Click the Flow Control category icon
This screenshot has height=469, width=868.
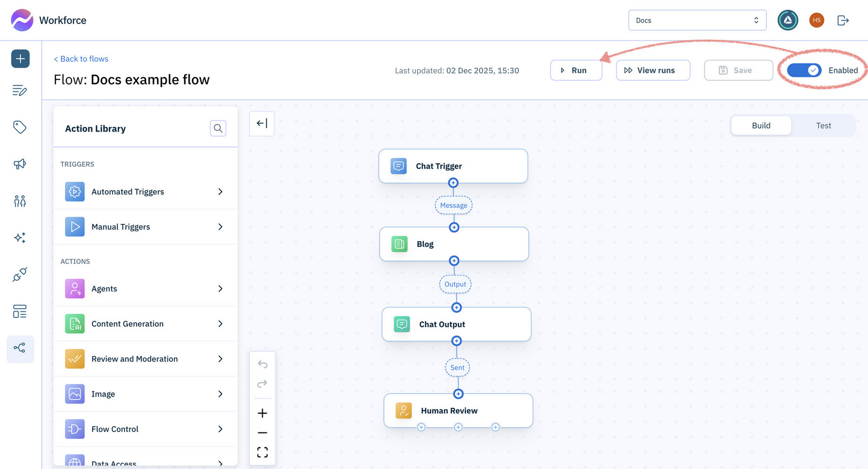pos(75,429)
